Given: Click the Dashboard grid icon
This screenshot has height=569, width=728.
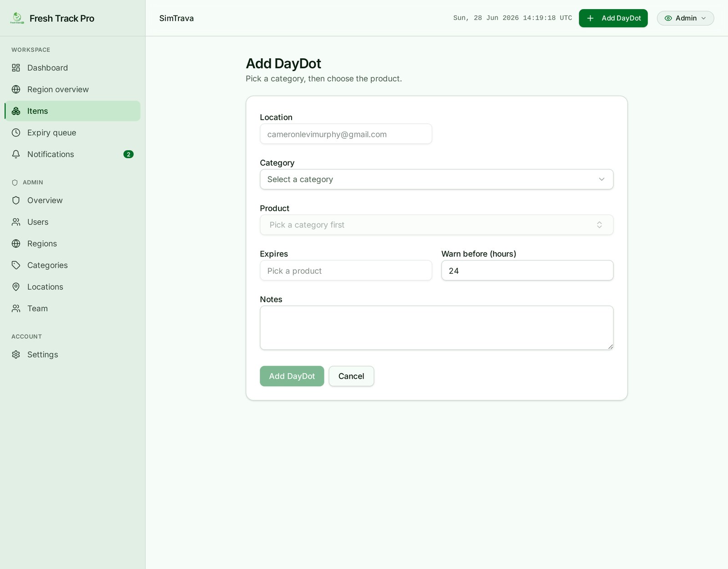Looking at the screenshot, I should coord(16,68).
